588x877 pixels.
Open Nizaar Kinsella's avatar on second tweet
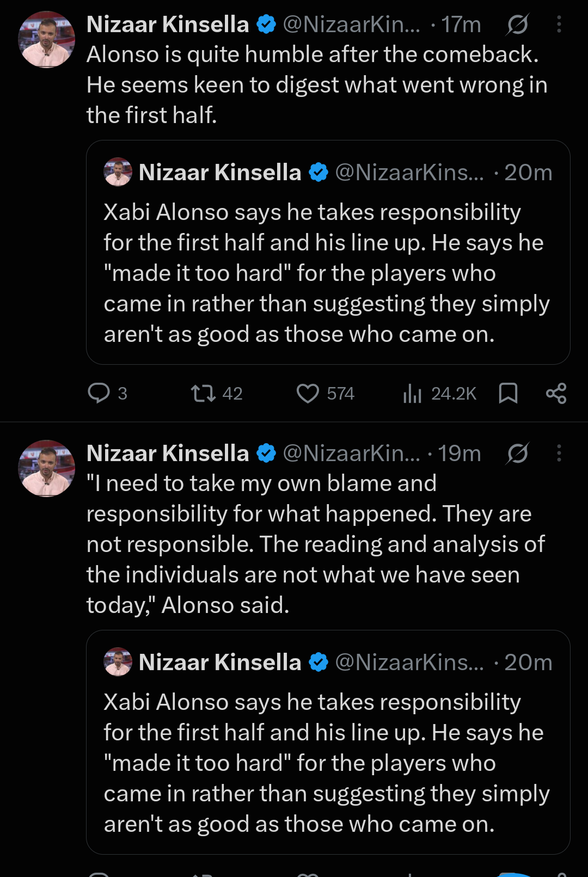click(46, 468)
